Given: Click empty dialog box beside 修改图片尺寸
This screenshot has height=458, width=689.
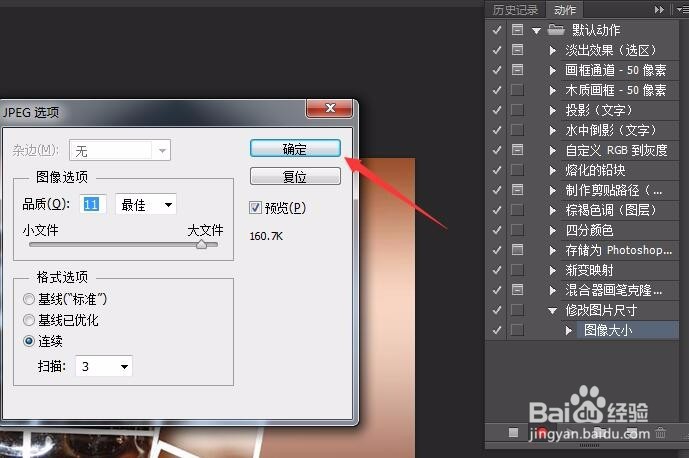Looking at the screenshot, I should coord(518,310).
